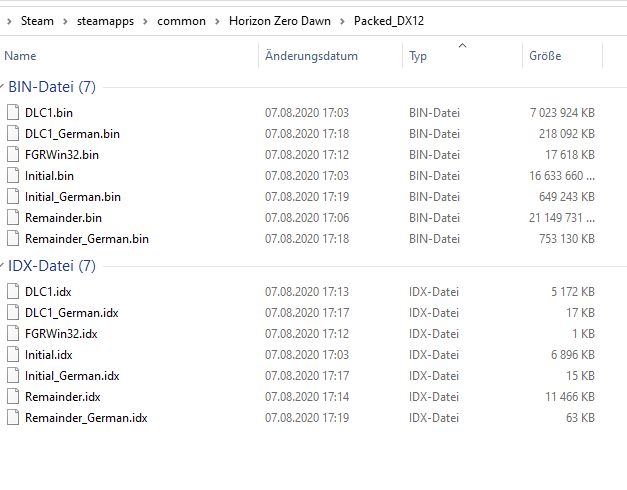Go to Horizon Zero Dawn folder breadcrumb
This screenshot has width=627, height=490.
(280, 21)
